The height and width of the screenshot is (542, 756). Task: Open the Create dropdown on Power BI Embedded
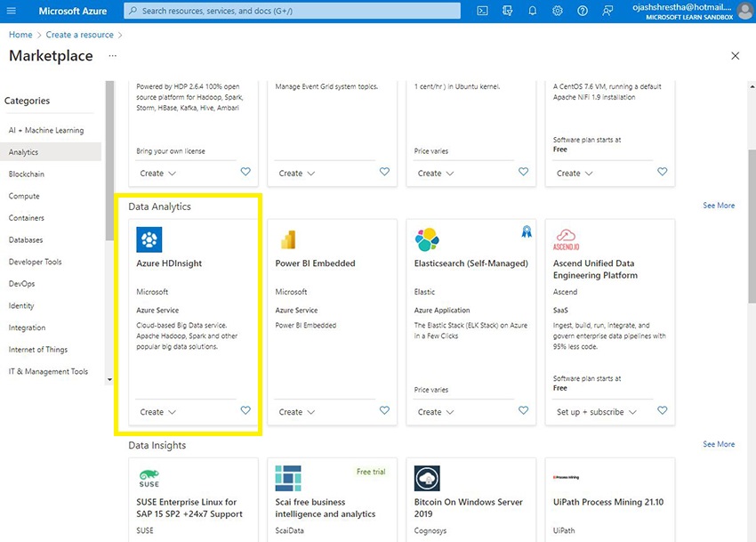(x=297, y=412)
